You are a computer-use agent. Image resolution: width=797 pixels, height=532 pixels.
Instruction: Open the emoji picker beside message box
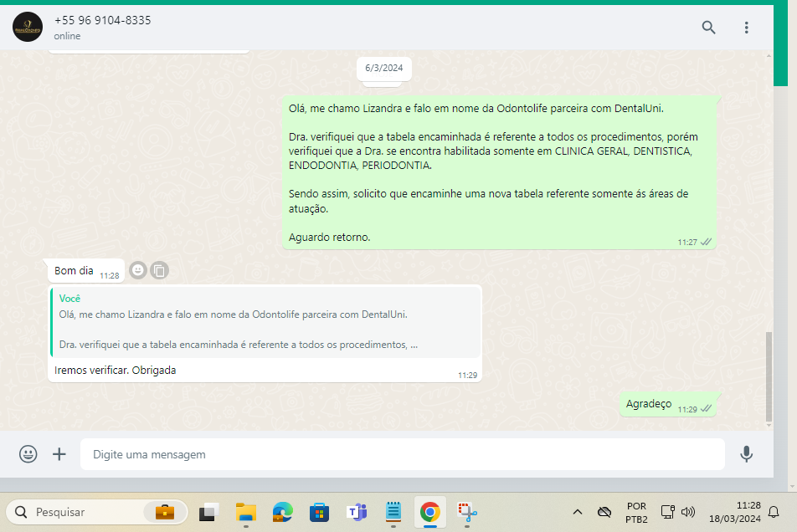pos(28,454)
